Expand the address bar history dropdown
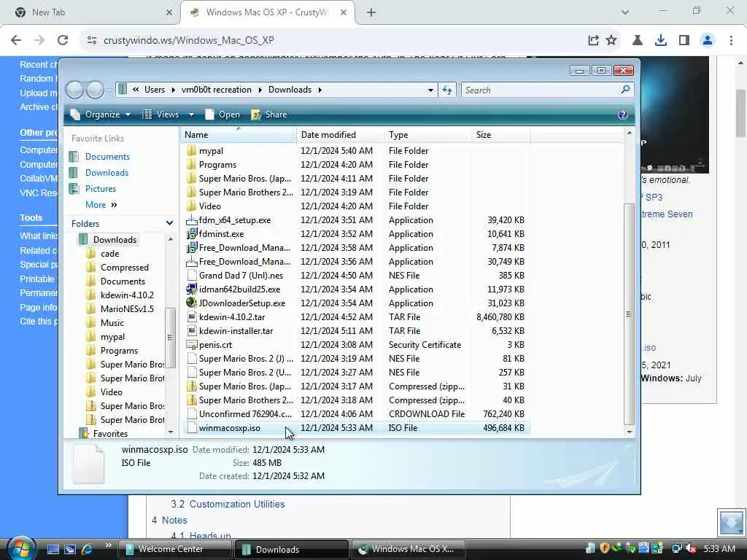This screenshot has width=747, height=560. (430, 90)
